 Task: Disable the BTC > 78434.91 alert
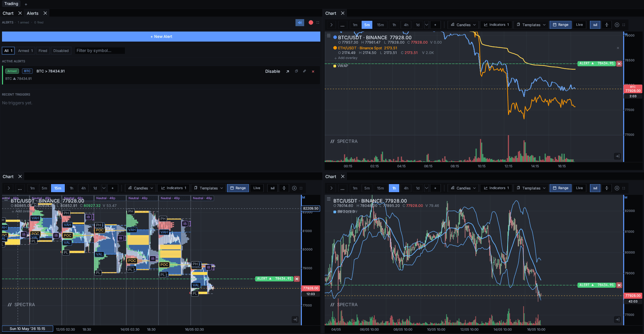[272, 71]
